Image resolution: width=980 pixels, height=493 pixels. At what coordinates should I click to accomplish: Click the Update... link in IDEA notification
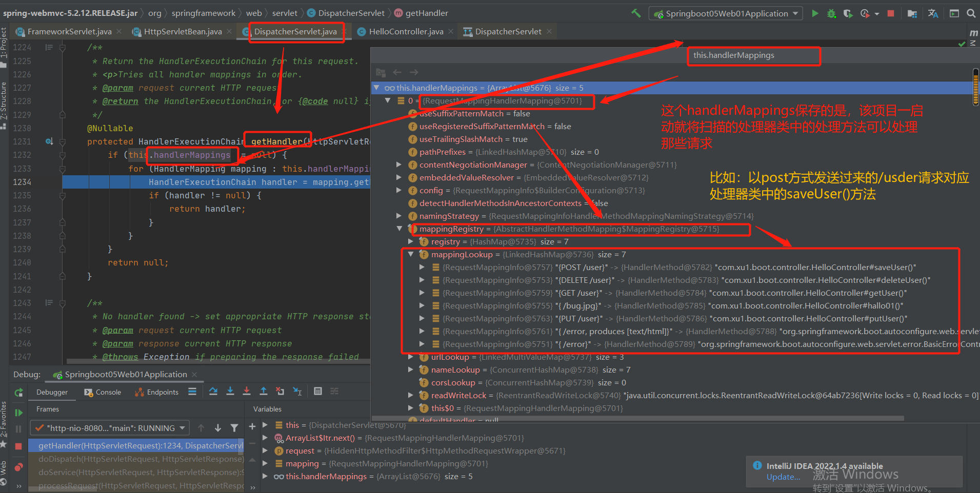click(783, 477)
